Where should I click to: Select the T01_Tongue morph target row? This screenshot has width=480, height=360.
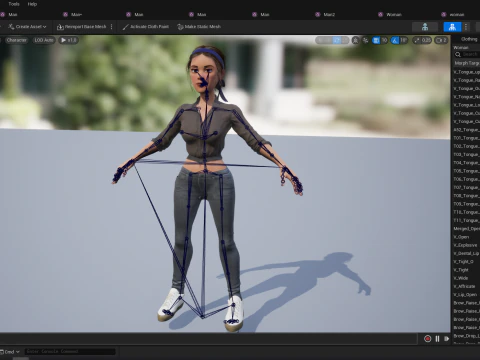(x=466, y=138)
